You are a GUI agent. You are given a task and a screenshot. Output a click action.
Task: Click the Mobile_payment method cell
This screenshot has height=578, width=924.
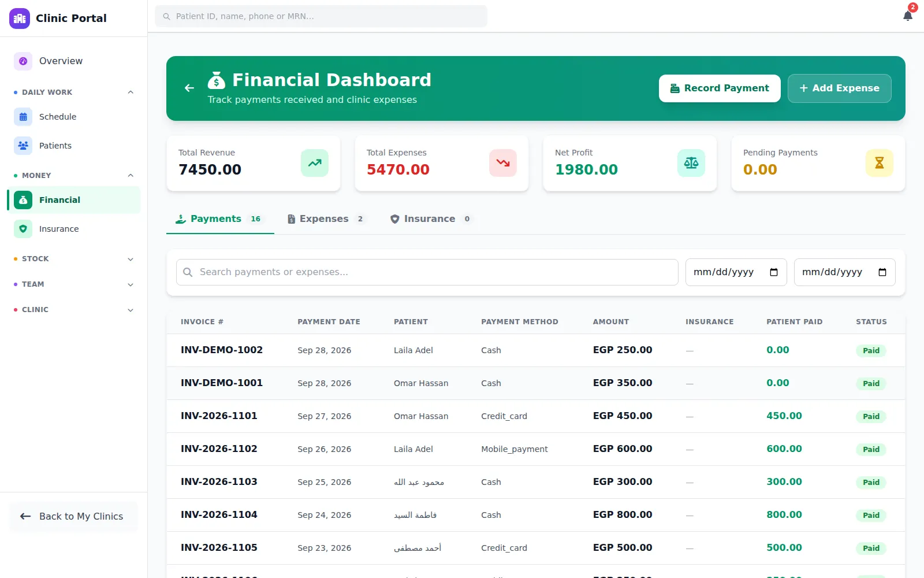pos(515,449)
